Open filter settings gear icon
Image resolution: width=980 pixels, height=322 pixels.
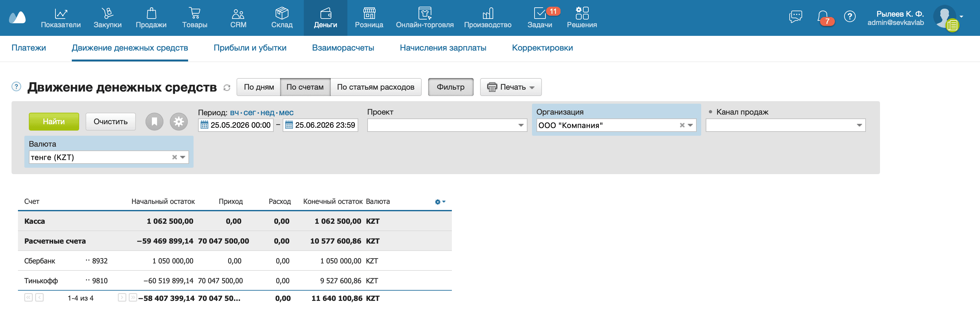tap(179, 122)
